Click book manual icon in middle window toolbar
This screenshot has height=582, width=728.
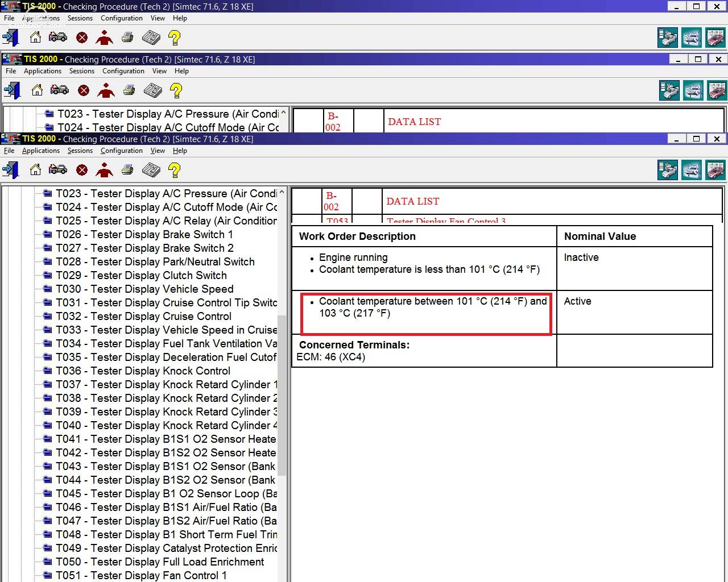152,90
